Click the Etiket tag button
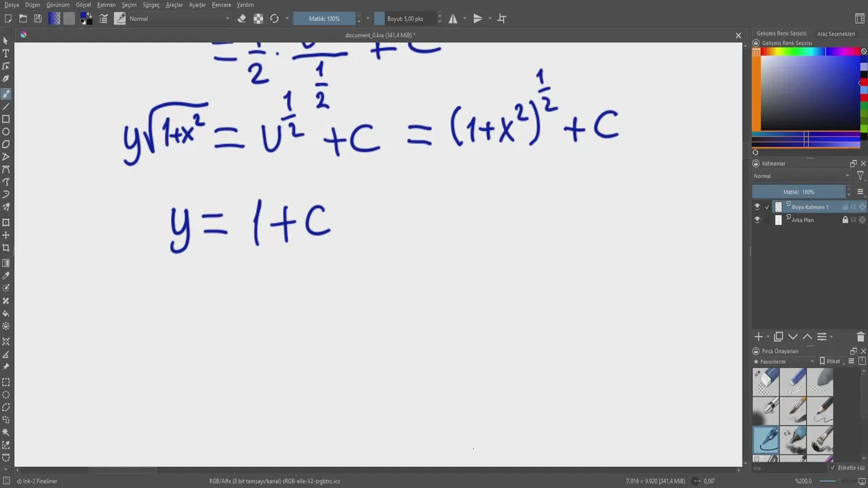 830,361
